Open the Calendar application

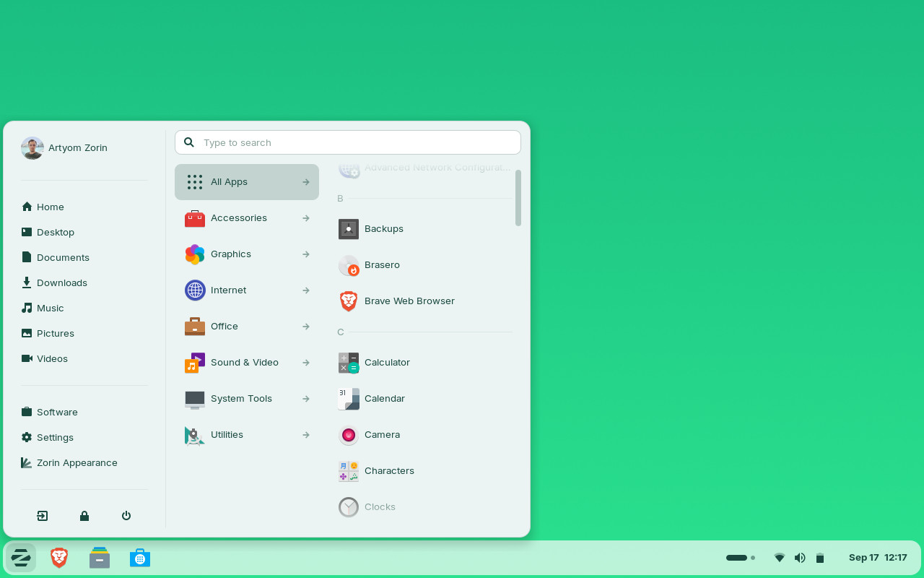(x=385, y=398)
